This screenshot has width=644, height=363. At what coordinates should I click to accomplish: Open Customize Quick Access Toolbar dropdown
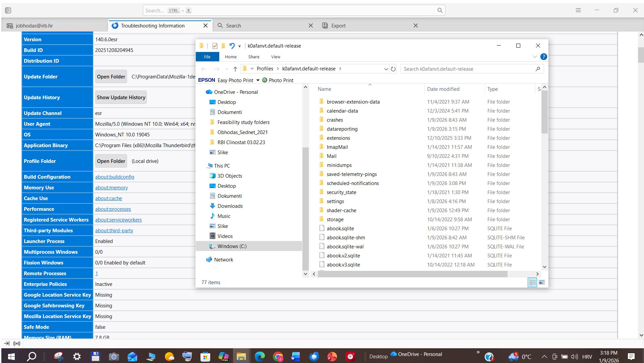tap(239, 46)
